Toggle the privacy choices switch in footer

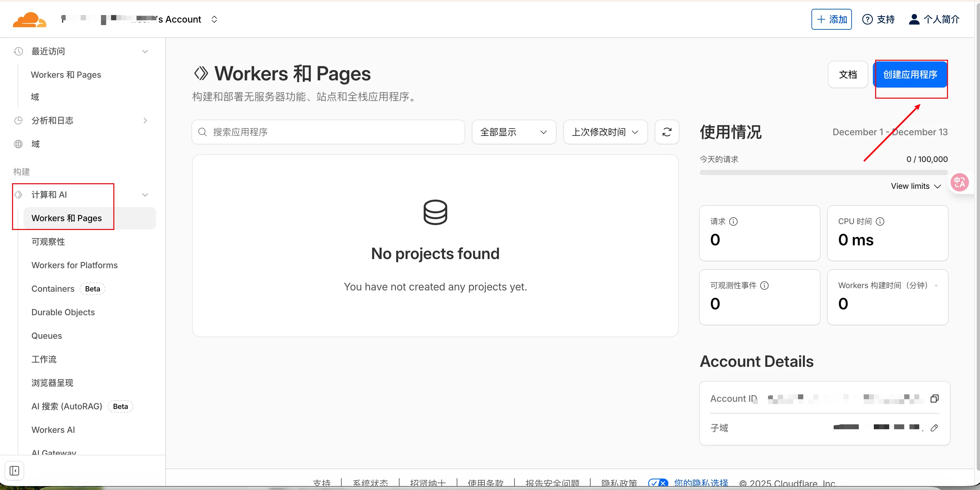(658, 483)
